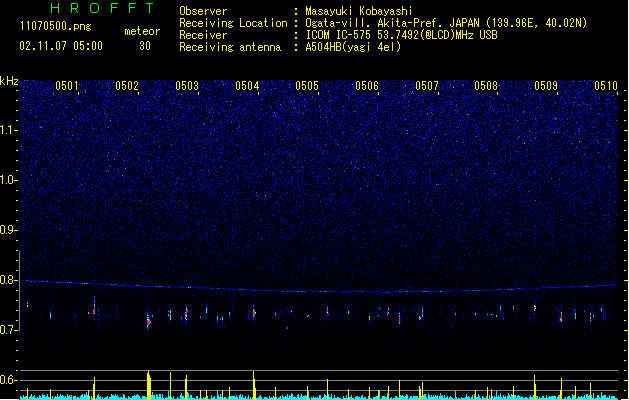Click the 0504 time marker
Image resolution: width=629 pixels, height=400 pixels.
[x=247, y=86]
